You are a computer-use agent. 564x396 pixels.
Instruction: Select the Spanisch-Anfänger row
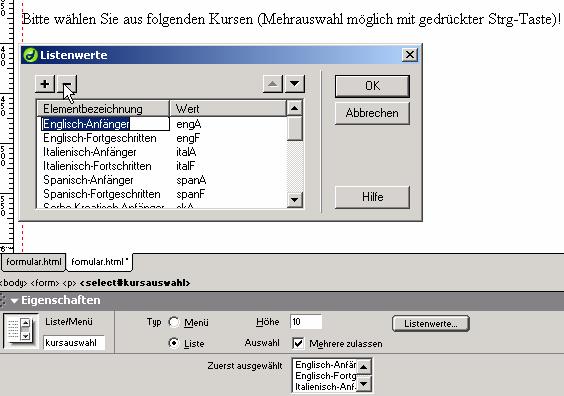click(x=162, y=180)
